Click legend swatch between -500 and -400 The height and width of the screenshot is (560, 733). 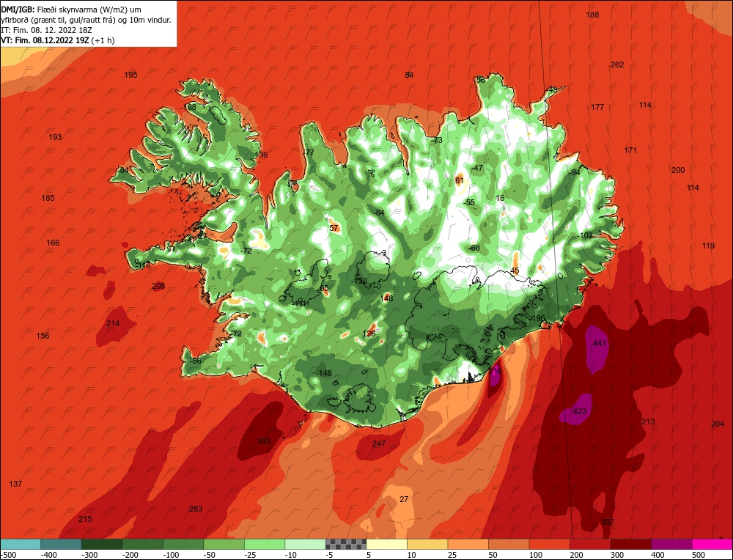click(x=20, y=544)
